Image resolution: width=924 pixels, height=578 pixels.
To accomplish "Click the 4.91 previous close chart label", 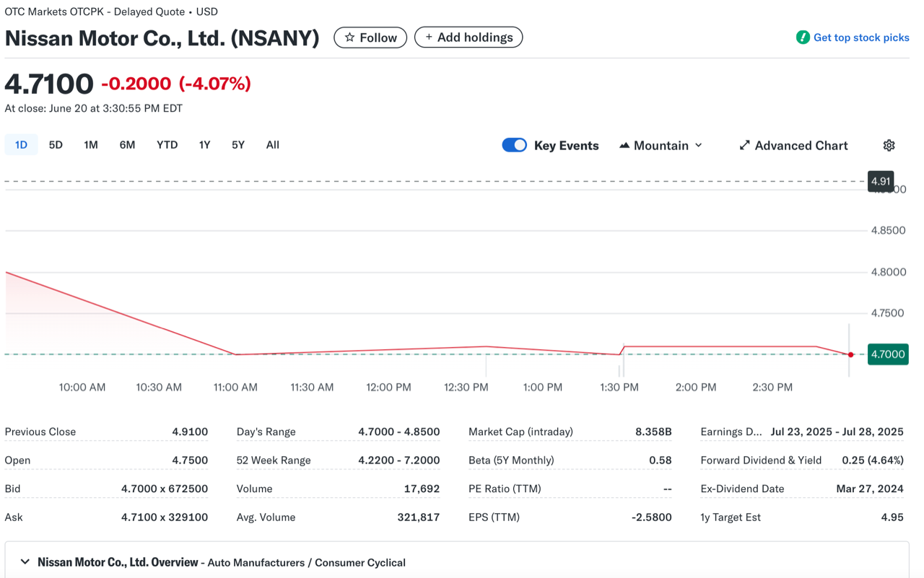I will (x=881, y=181).
